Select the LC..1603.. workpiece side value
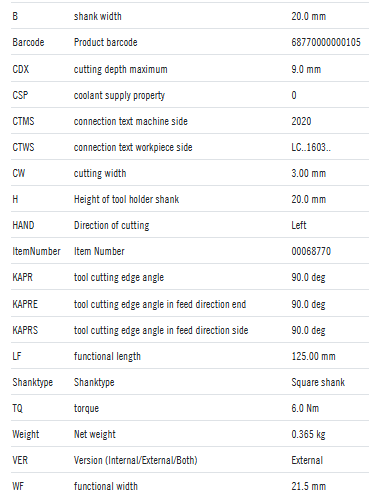 (x=311, y=147)
